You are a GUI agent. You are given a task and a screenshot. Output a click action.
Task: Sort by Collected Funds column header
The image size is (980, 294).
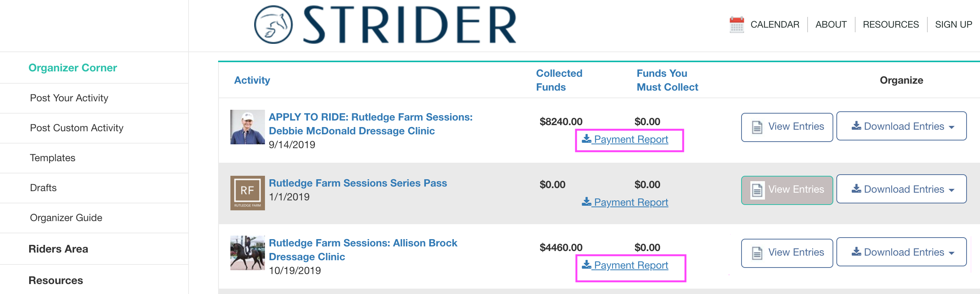pyautogui.click(x=559, y=80)
